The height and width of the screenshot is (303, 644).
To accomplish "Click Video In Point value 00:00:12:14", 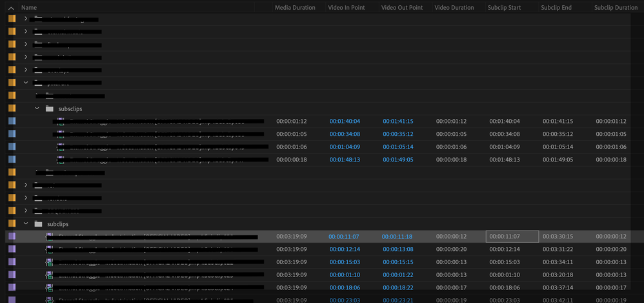I will click(x=344, y=249).
